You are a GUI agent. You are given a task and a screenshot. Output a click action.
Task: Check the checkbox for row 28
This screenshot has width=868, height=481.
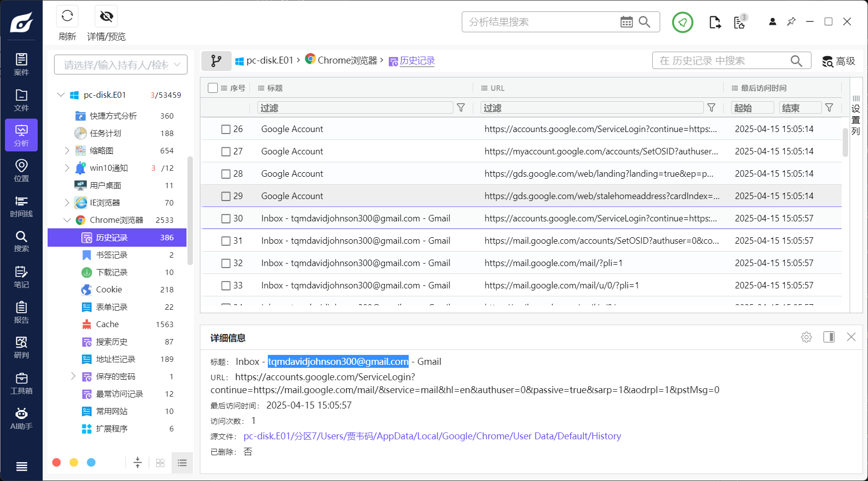pyautogui.click(x=226, y=174)
